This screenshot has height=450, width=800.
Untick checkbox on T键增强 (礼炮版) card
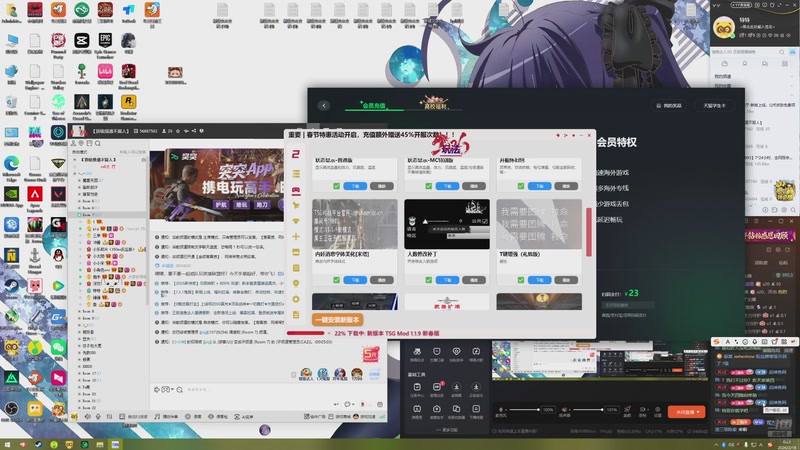click(521, 280)
